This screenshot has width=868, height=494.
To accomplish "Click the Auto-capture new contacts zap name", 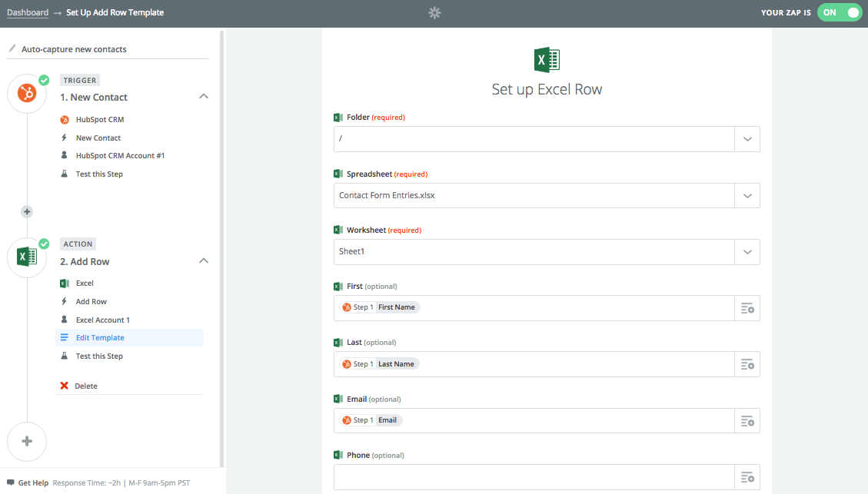I will (74, 49).
